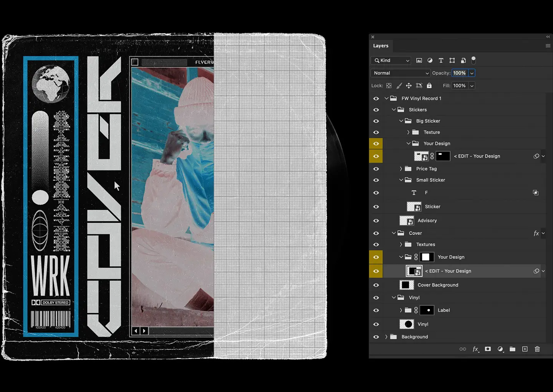Select the Delete layer trash icon
This screenshot has width=553, height=392.
click(x=537, y=349)
